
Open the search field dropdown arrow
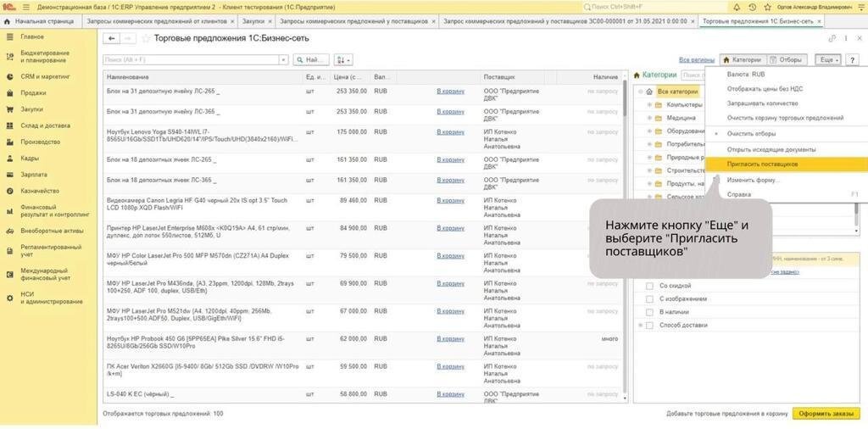pyautogui.click(x=284, y=60)
